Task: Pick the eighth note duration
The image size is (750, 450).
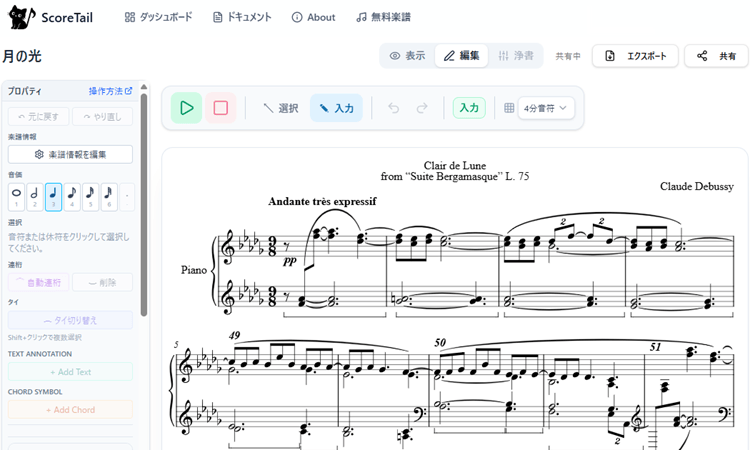Action: (72, 196)
